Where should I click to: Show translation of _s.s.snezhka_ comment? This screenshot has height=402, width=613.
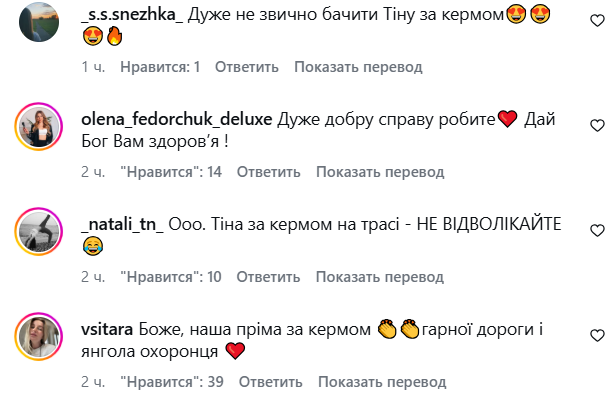[x=358, y=67]
